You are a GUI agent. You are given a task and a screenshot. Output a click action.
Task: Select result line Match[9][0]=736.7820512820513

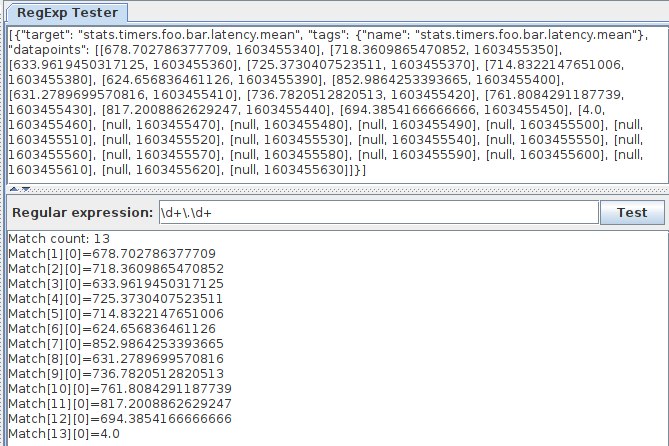tap(116, 374)
